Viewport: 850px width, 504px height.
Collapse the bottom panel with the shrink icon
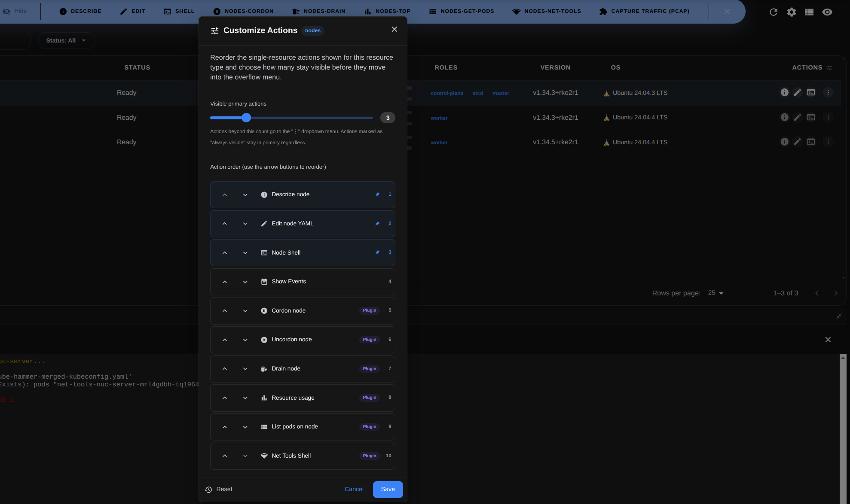tap(839, 316)
